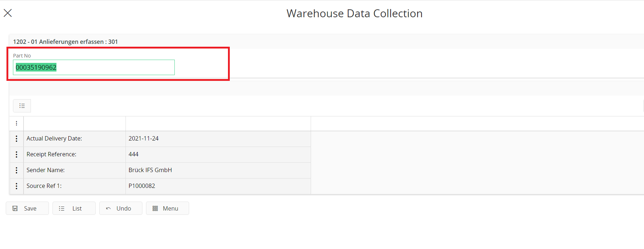This screenshot has width=644, height=249.
Task: Click the Sender Name label cell
Action: pyautogui.click(x=75, y=170)
